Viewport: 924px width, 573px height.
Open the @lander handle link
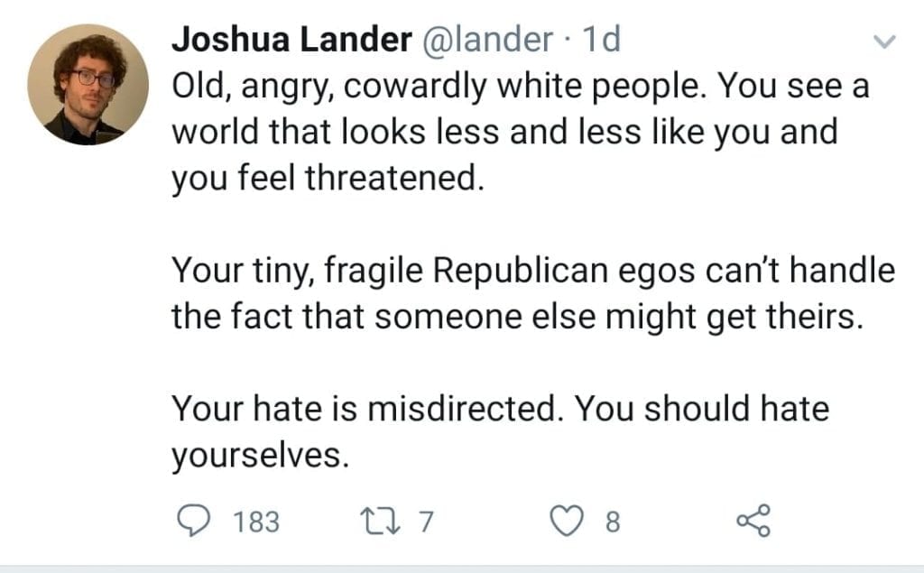483,39
